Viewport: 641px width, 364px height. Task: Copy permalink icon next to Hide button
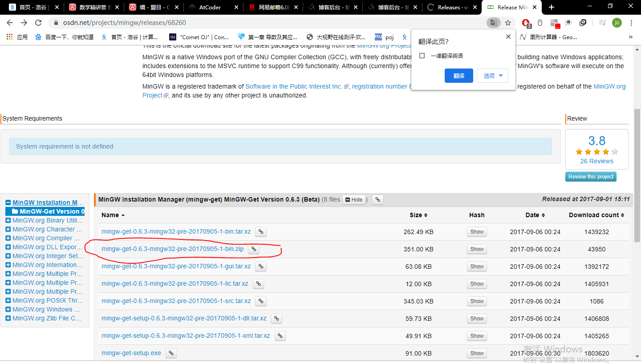[x=377, y=200]
